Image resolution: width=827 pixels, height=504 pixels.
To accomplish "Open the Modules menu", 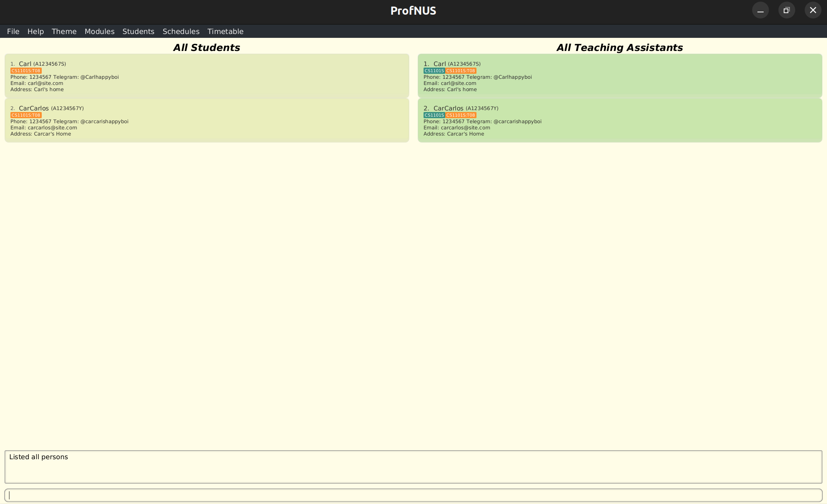I will click(x=99, y=31).
